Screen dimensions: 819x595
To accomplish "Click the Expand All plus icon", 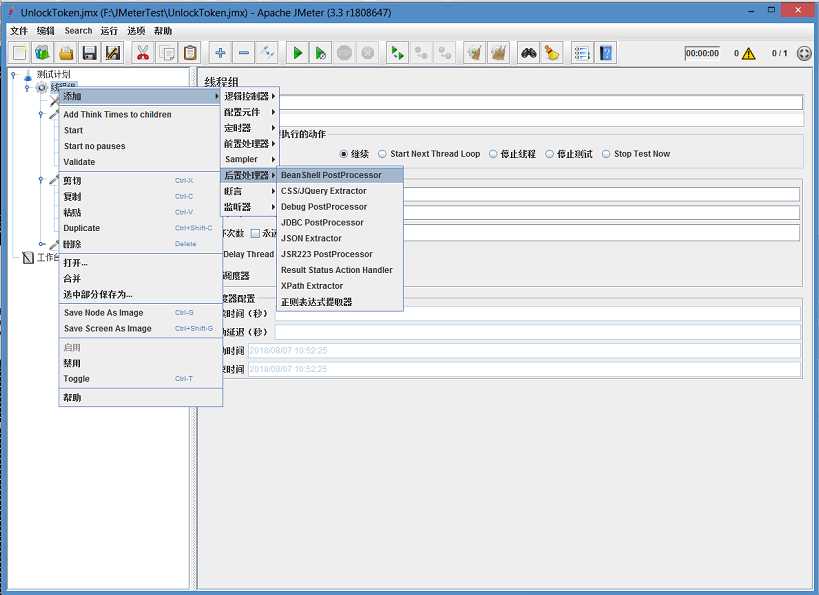I will (220, 53).
